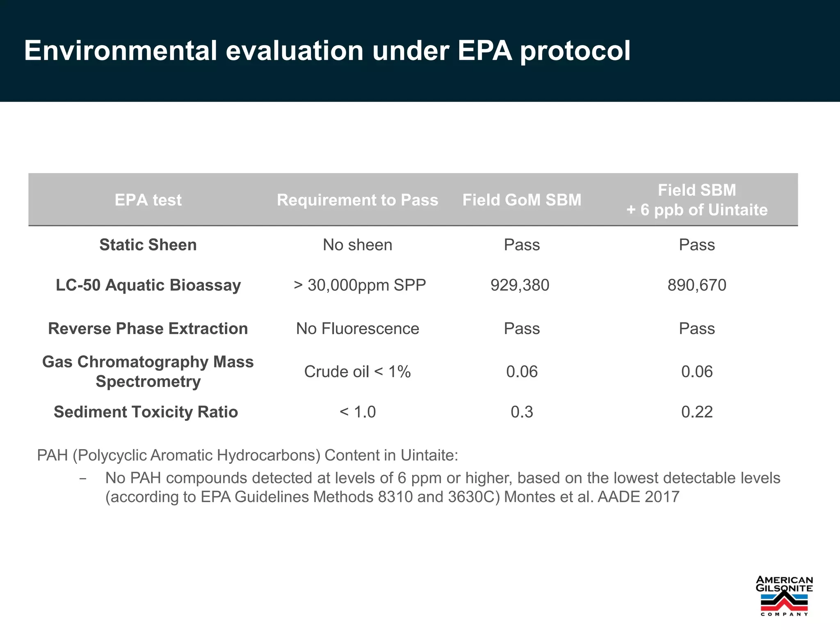This screenshot has height=630, width=840.
Task: Click the 'Requirement to Pass' column header
Action: click(358, 200)
